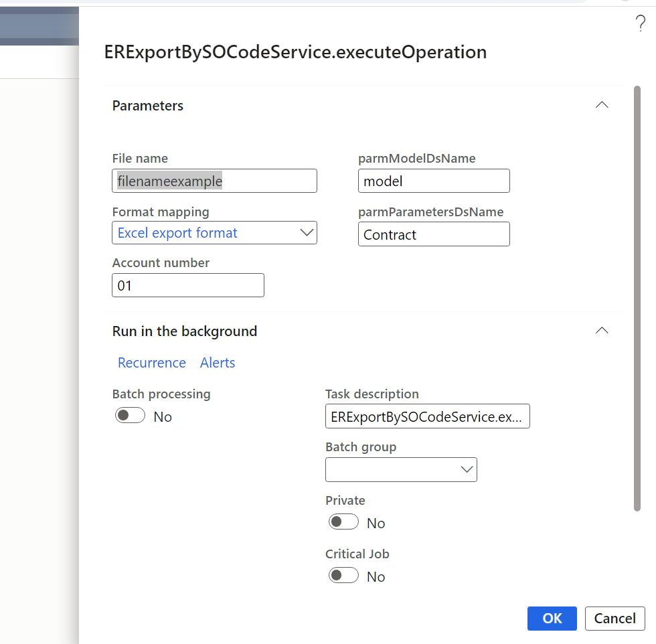The height and width of the screenshot is (644, 656).
Task: Confirm the dialog with OK
Action: 552,618
